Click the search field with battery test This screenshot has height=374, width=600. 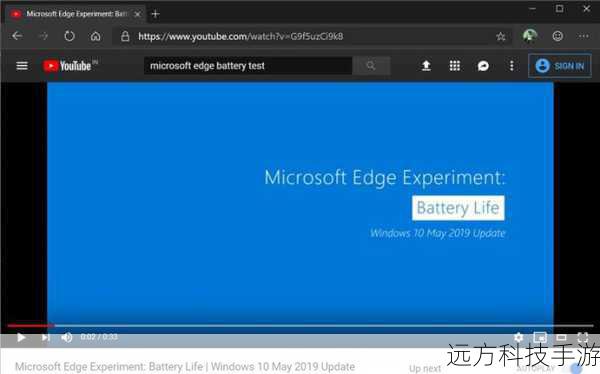[x=248, y=65]
